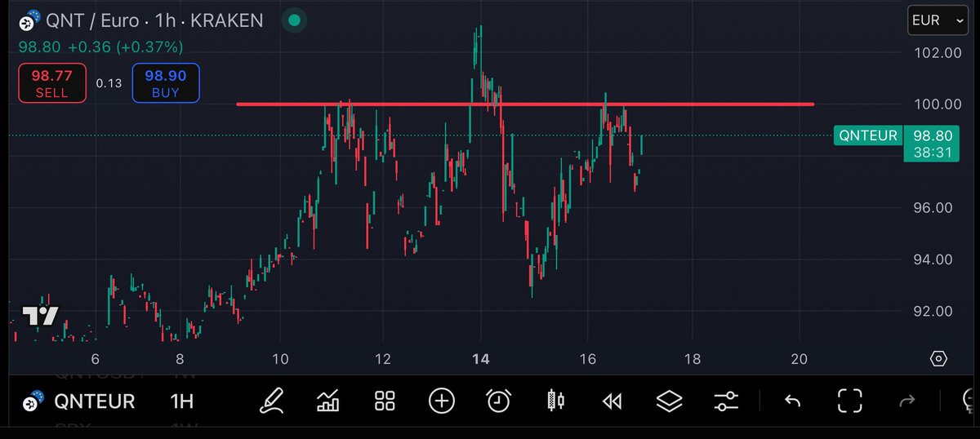Tap the 10 date axis label
Viewport: 980px width, 439px height.
(280, 359)
